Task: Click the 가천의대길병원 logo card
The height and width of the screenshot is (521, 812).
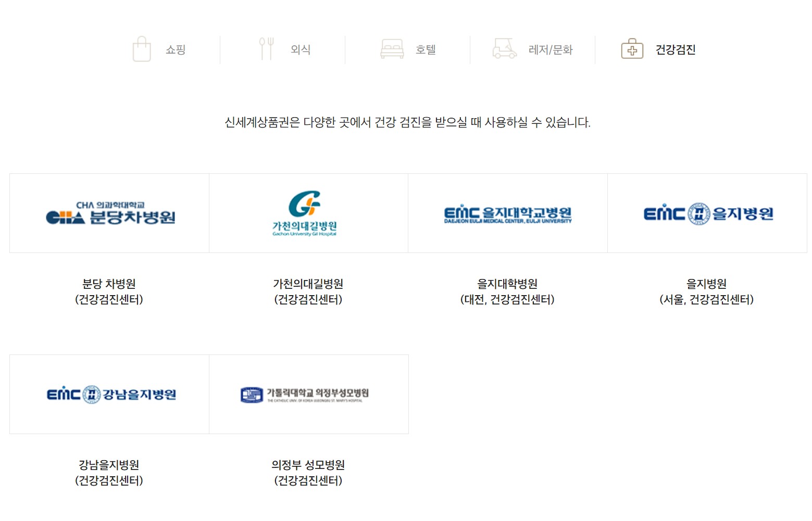Action: [x=309, y=213]
